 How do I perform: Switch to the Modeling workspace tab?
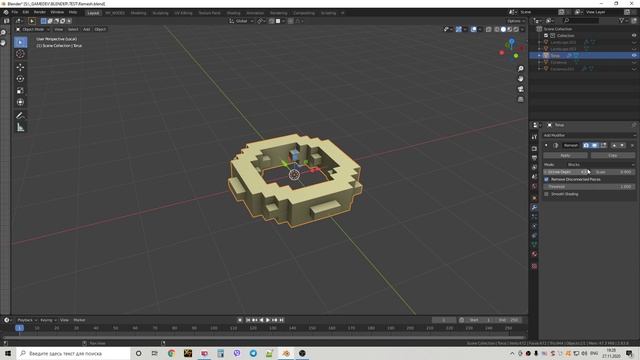pyautogui.click(x=138, y=13)
